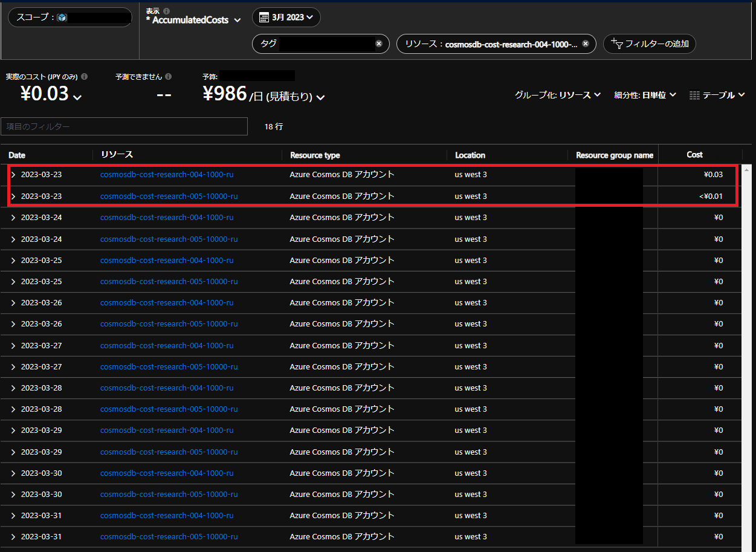
Task: Expand the ¥0.03 actual cost chevron
Action: click(77, 96)
